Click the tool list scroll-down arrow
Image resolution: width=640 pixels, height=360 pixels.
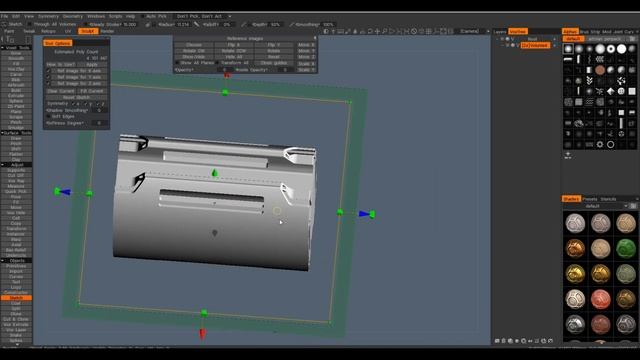17,344
